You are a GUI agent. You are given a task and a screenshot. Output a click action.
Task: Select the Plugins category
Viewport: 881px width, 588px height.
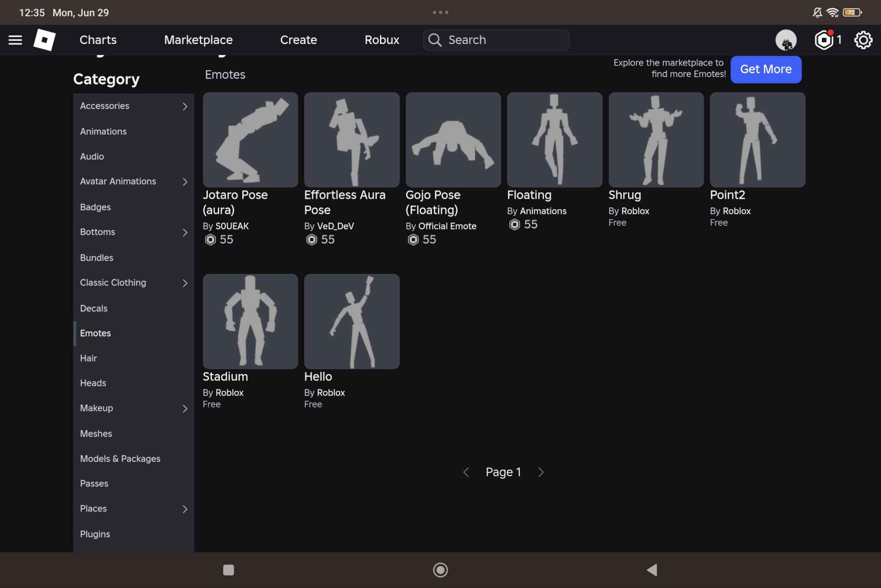coord(134,534)
